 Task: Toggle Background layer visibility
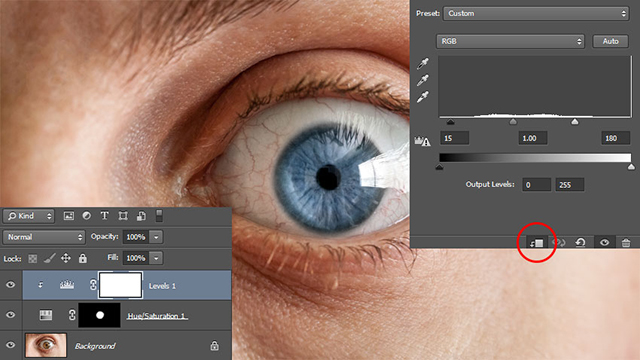tap(11, 345)
